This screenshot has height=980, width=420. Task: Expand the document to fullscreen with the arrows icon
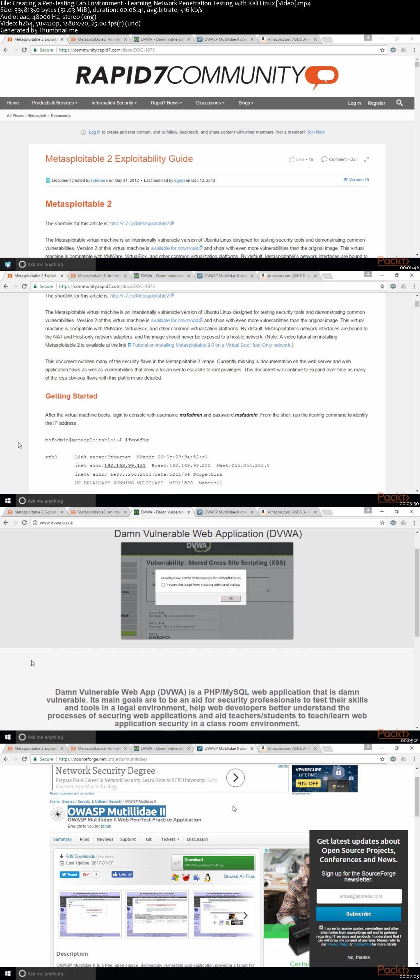coord(367,159)
